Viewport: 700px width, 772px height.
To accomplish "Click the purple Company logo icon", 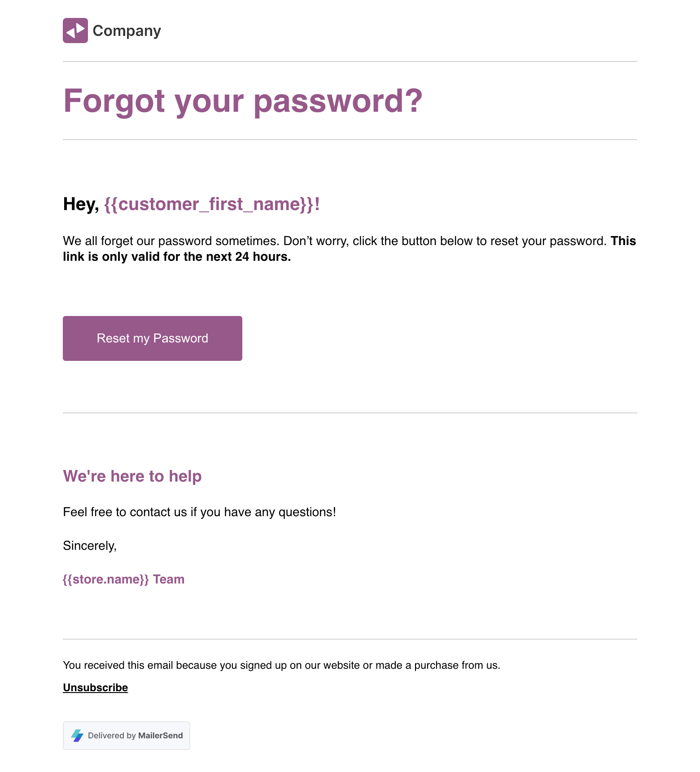I will (x=75, y=31).
